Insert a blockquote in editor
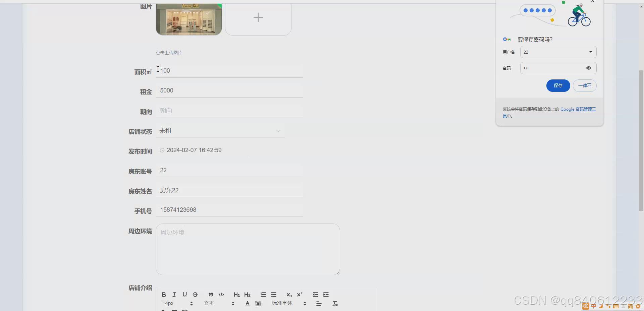644x311 pixels. point(211,295)
